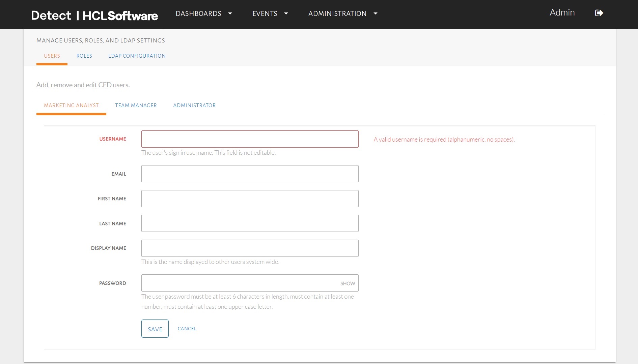Focus the Username input field
This screenshot has height=364, width=638.
(x=250, y=139)
